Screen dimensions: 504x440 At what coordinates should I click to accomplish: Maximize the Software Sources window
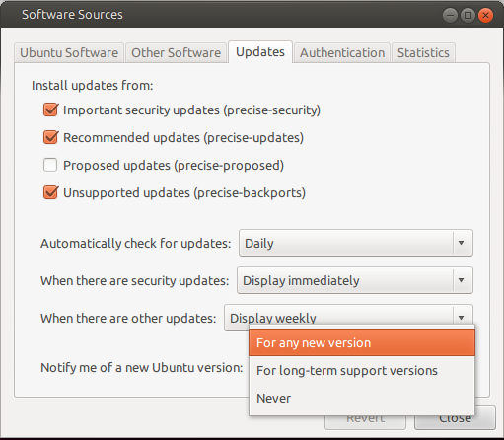[468, 15]
